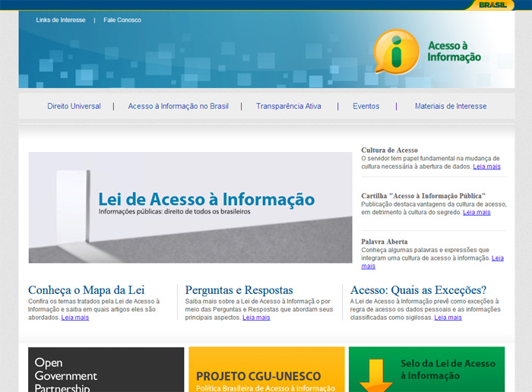532x392 pixels.
Task: Open the Perguntas e Respostas heading
Action: point(239,290)
